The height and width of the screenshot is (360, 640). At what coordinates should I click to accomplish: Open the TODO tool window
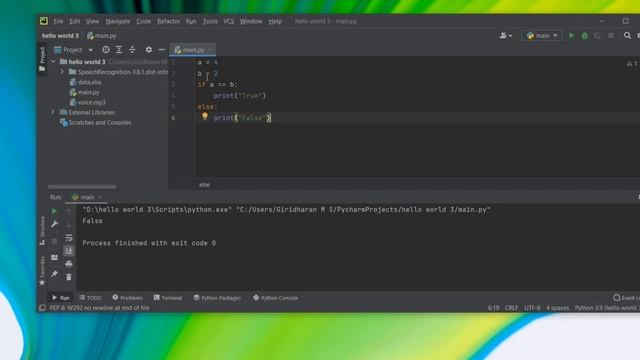click(91, 298)
